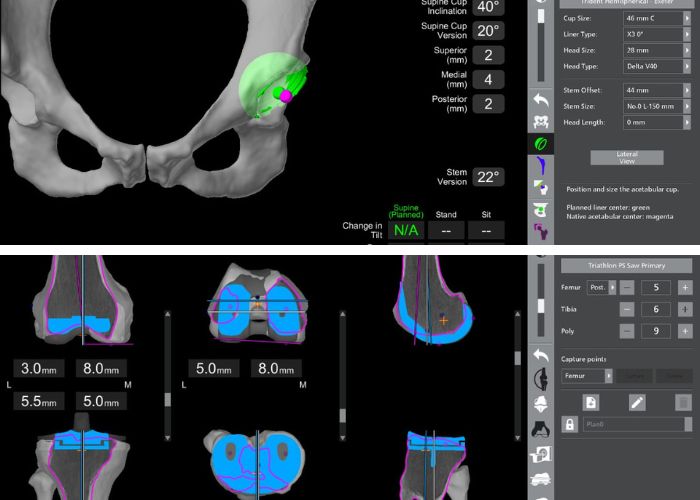Toggle the padlock to lock the plan

[569, 424]
